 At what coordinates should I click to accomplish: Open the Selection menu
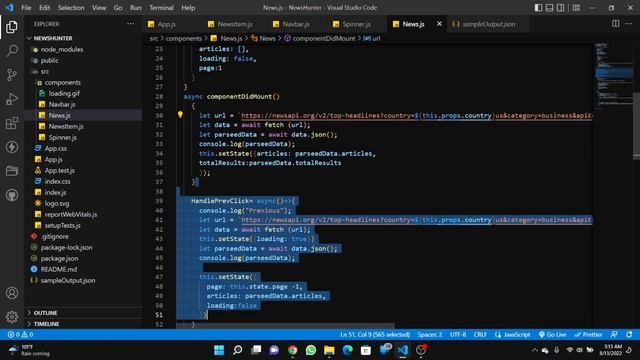click(x=71, y=7)
